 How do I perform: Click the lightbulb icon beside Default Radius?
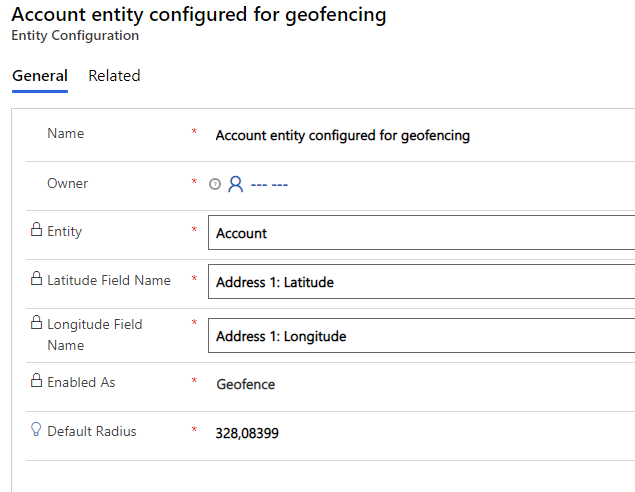[36, 429]
